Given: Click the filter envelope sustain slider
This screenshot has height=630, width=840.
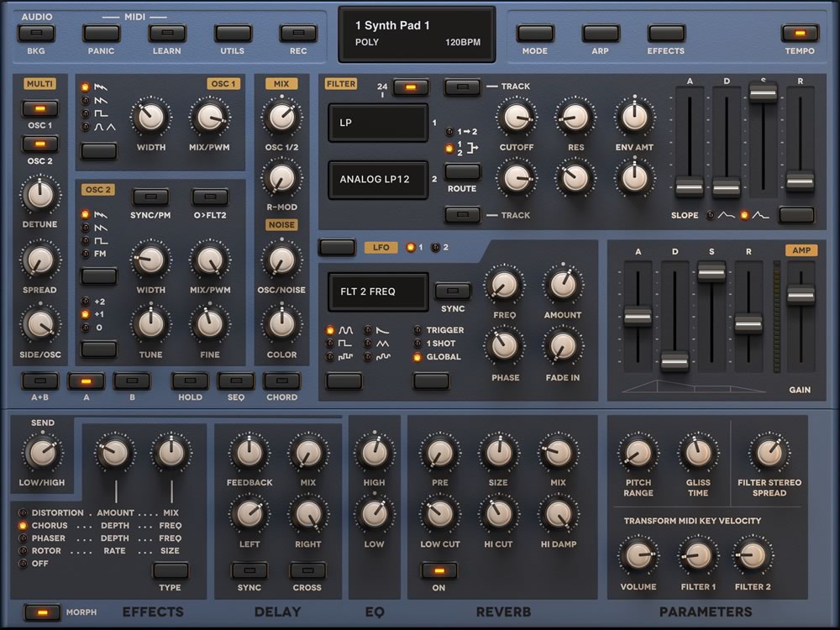Looking at the screenshot, I should coord(763,92).
